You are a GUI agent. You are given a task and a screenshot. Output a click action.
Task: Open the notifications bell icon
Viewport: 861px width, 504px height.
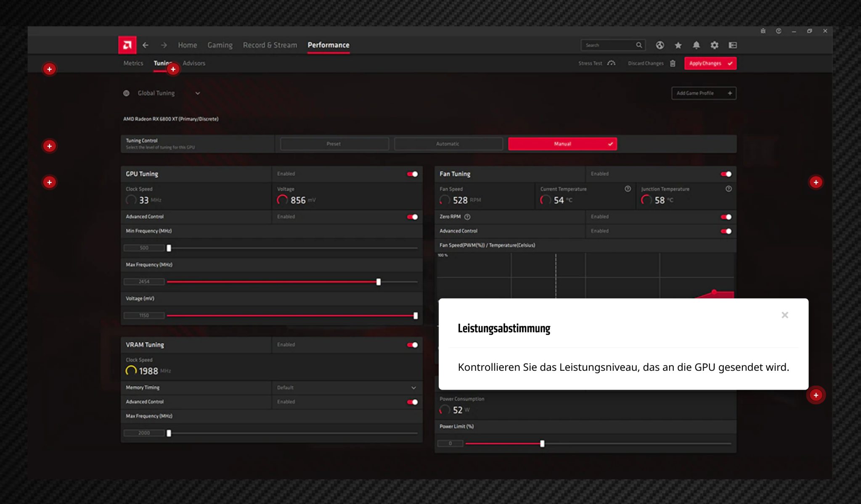696,45
